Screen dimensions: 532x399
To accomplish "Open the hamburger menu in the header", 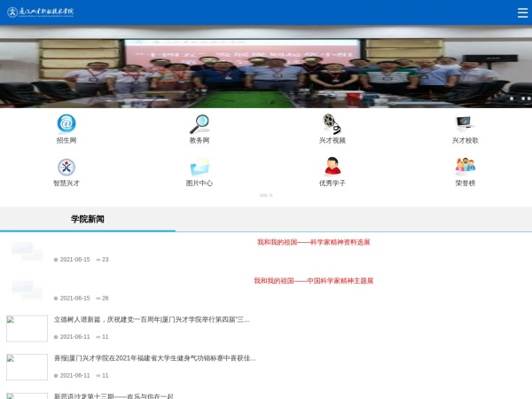I will pyautogui.click(x=522, y=12).
